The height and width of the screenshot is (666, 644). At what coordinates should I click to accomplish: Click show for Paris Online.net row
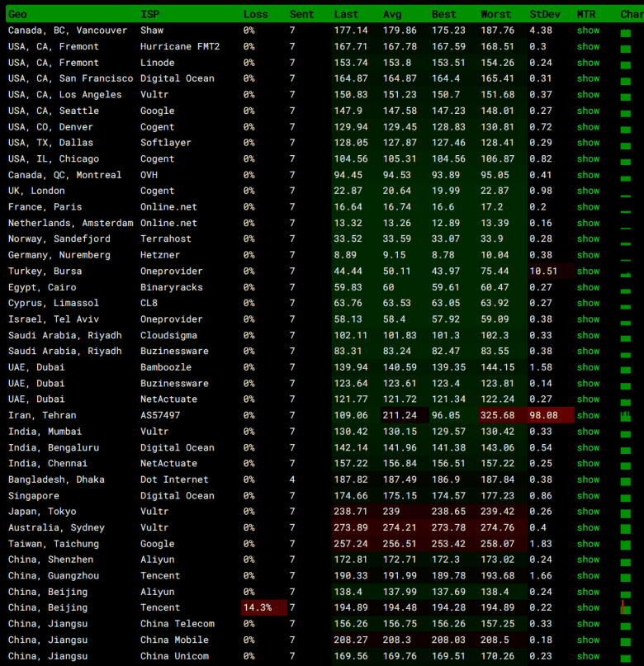(x=588, y=207)
